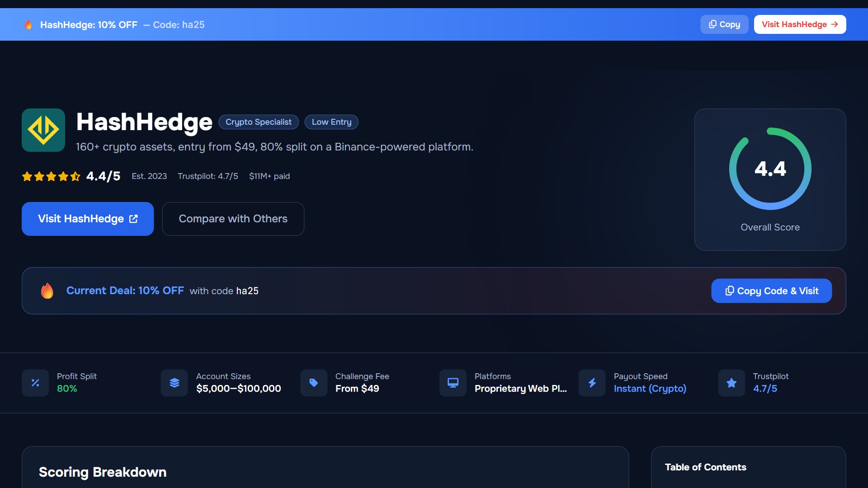The height and width of the screenshot is (488, 868).
Task: Click the star icon beside Trustpilot stat
Action: 731,383
